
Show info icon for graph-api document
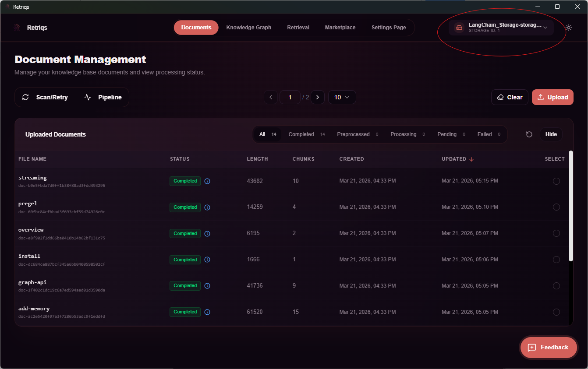[207, 286]
